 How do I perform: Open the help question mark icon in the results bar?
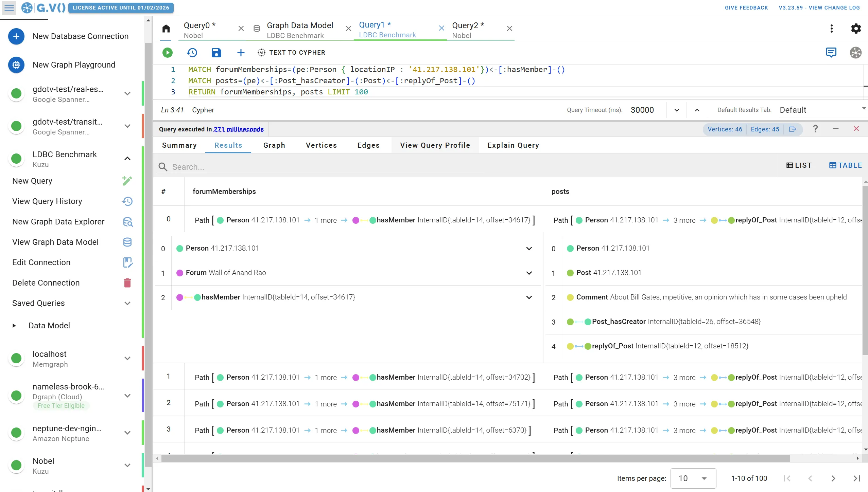pos(815,129)
